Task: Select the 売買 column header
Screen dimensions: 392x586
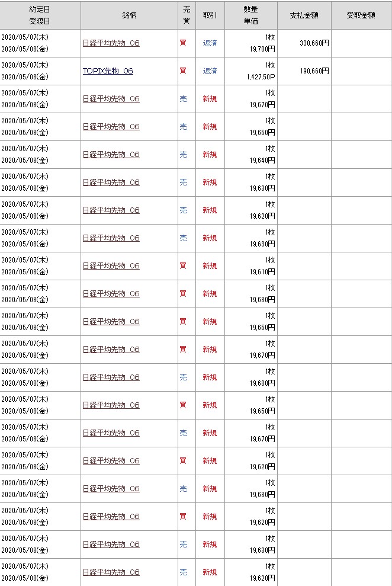Action: [187, 15]
